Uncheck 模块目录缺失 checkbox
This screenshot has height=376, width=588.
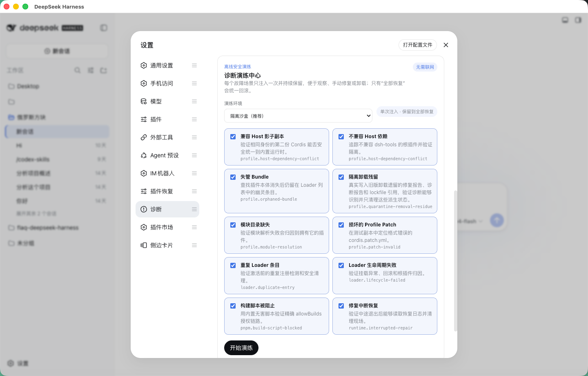point(233,225)
